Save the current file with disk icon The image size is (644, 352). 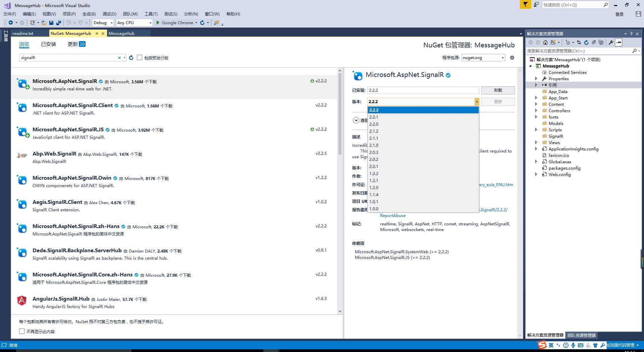[51, 23]
